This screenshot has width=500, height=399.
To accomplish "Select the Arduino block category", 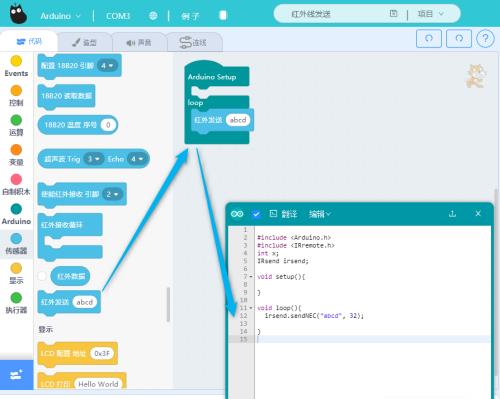I will point(16,214).
